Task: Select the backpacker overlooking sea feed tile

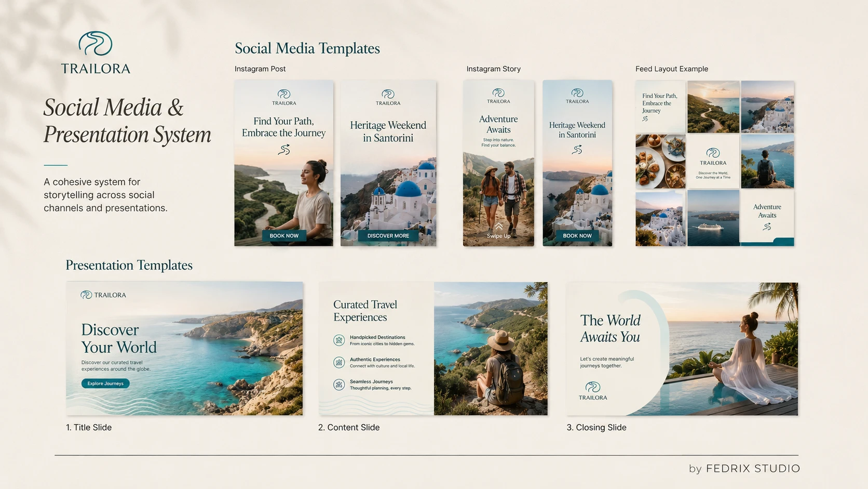Action: 767,162
